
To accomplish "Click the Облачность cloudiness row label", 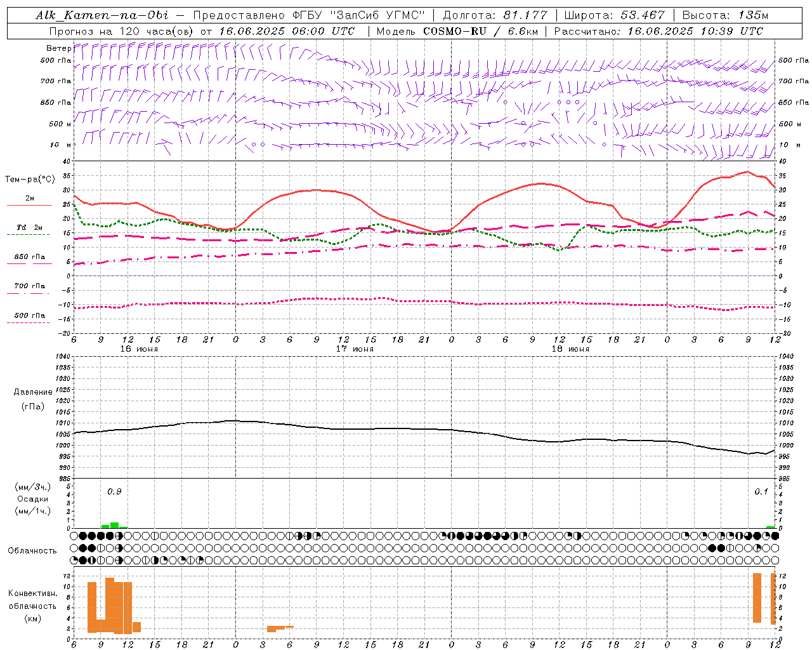I will (32, 550).
